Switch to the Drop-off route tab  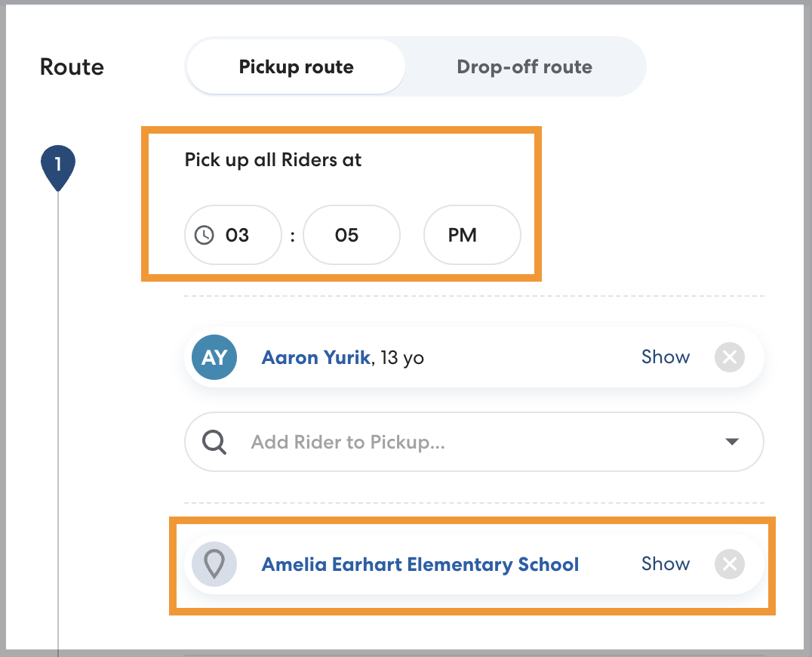click(x=524, y=66)
